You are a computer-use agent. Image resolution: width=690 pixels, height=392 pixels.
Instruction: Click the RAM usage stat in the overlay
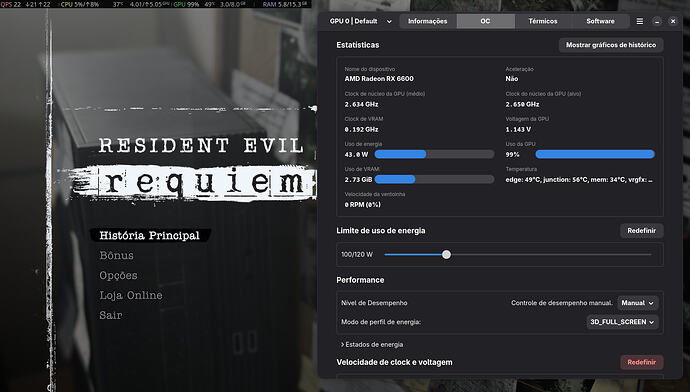pyautogui.click(x=285, y=4)
